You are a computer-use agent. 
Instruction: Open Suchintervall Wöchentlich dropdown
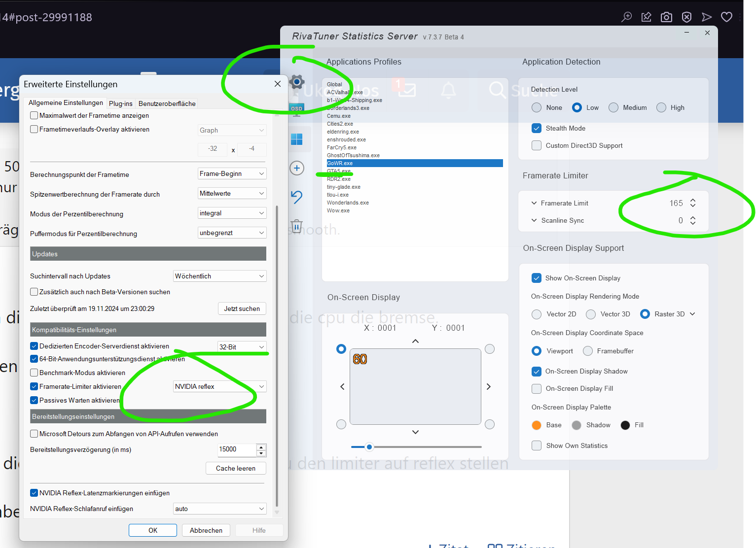[220, 276]
